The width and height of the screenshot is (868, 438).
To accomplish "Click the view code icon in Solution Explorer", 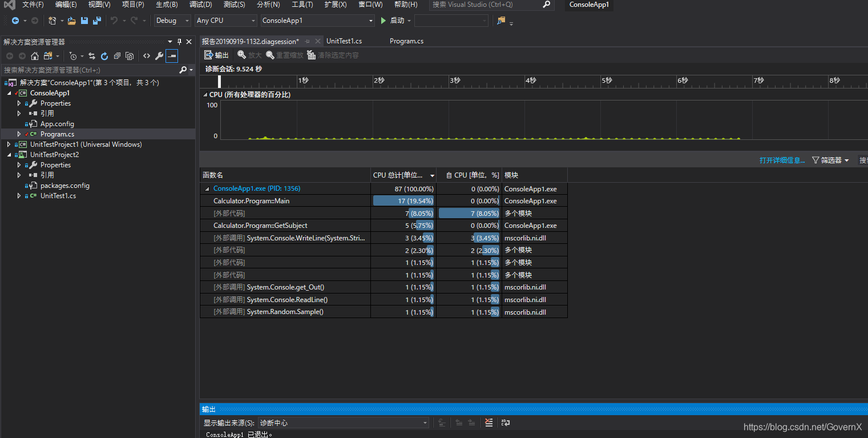I will click(147, 56).
